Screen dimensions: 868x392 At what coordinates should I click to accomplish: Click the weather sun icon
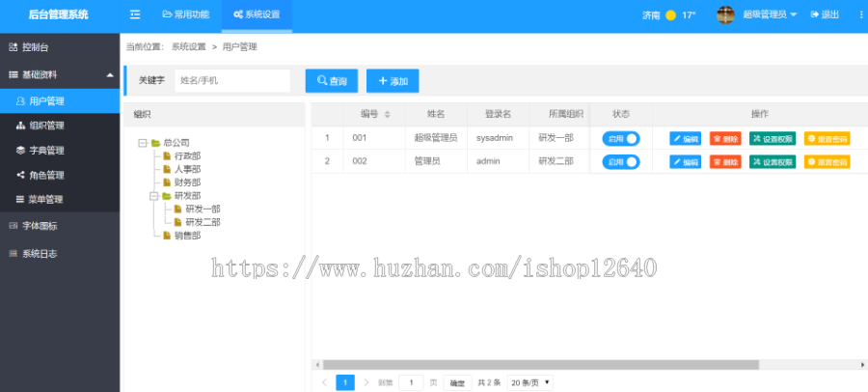click(670, 15)
